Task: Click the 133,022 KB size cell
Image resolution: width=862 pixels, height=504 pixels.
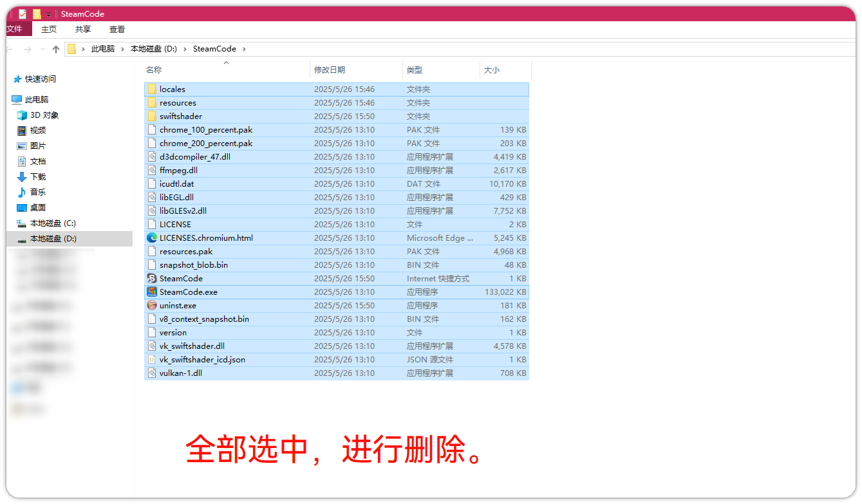Action: click(505, 292)
